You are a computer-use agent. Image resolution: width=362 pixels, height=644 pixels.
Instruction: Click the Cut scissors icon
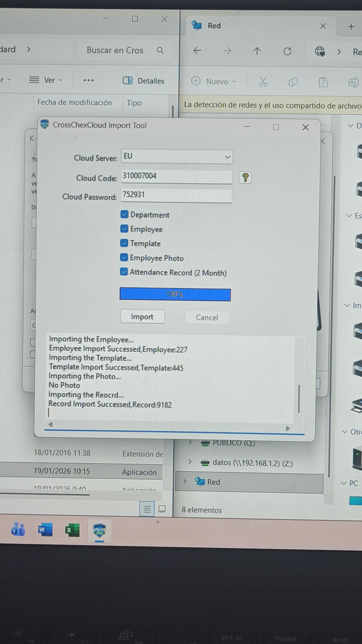click(263, 82)
